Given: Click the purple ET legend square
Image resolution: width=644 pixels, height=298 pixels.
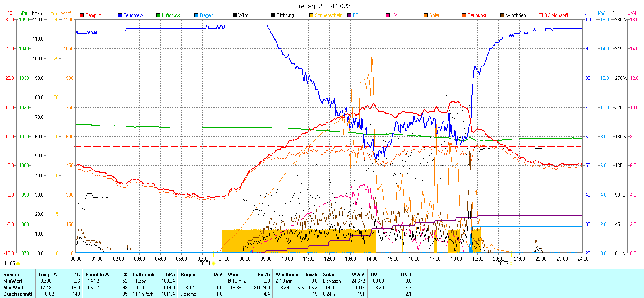Looking at the screenshot, I should pyautogui.click(x=349, y=15).
